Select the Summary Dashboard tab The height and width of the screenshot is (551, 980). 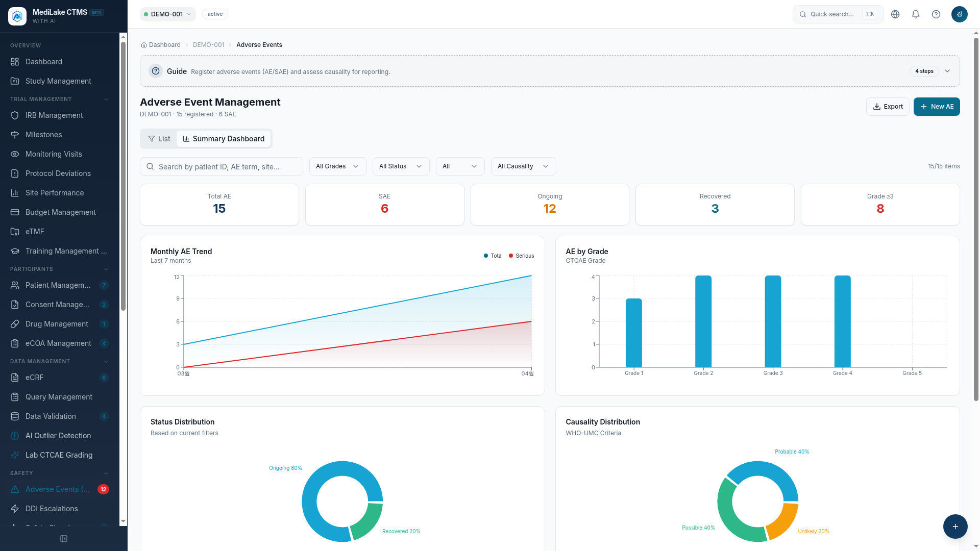224,139
